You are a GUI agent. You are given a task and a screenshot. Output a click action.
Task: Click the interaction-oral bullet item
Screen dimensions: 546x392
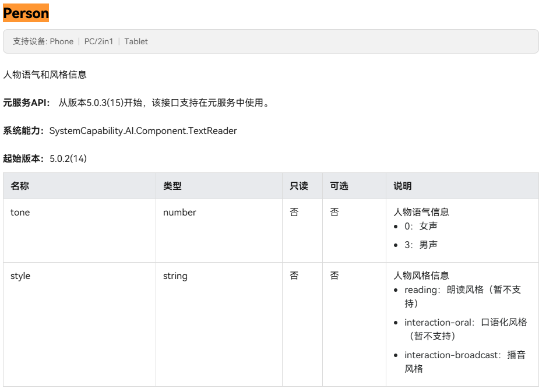click(x=465, y=329)
